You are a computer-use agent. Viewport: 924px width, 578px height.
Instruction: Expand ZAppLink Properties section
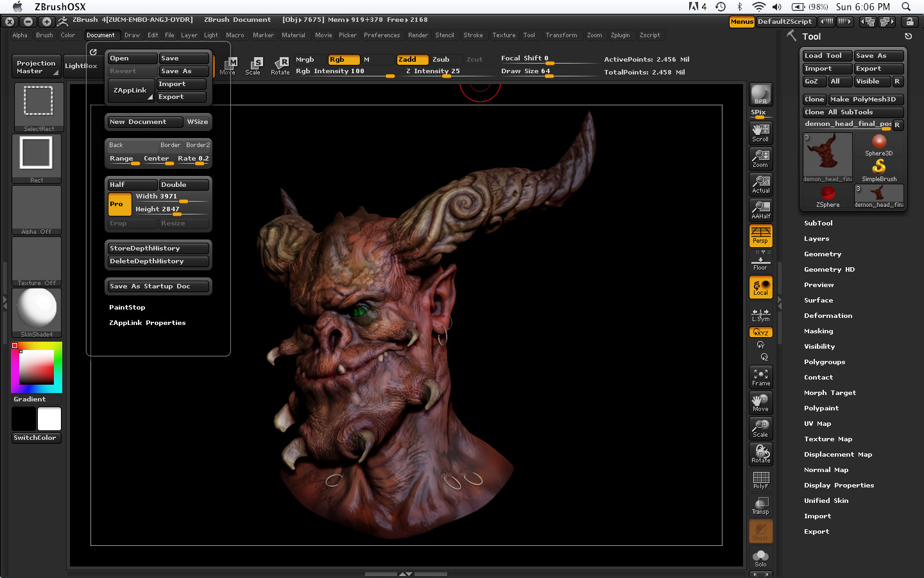tap(148, 323)
